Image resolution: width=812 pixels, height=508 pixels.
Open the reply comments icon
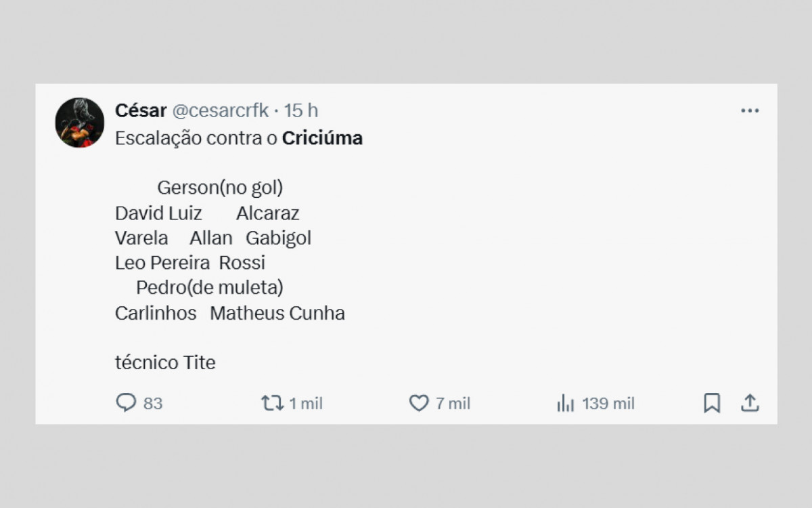128,403
